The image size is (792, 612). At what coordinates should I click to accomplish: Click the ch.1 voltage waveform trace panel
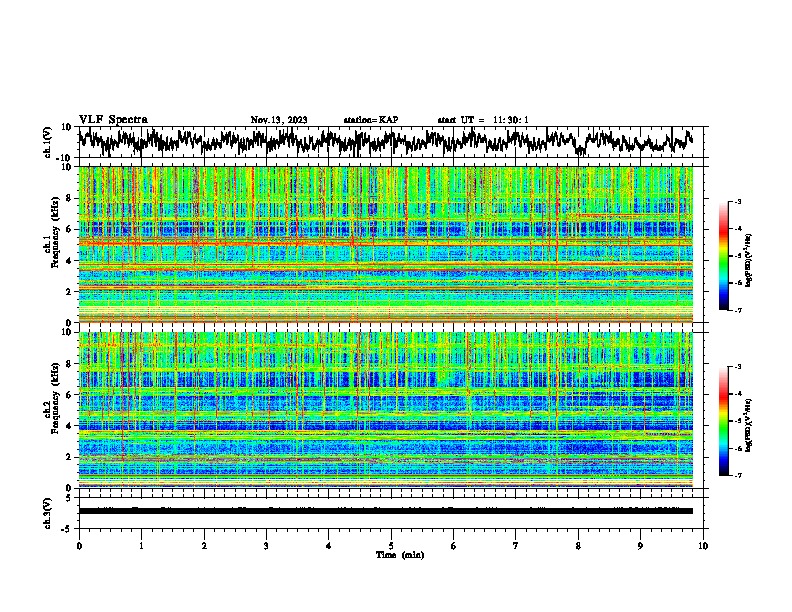tap(393, 142)
